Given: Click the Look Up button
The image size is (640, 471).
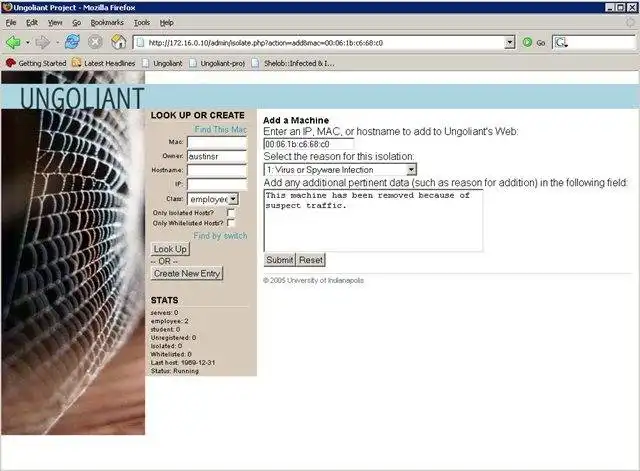Looking at the screenshot, I should (170, 249).
